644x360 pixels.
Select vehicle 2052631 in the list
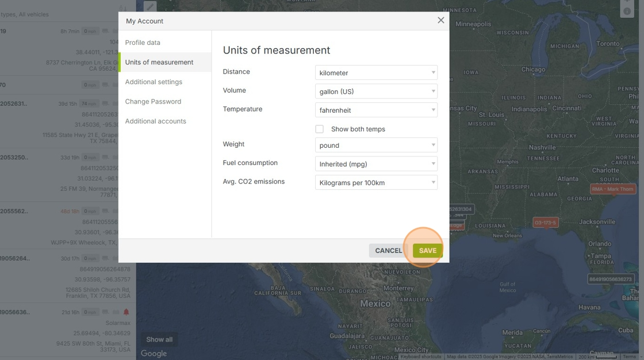14,104
